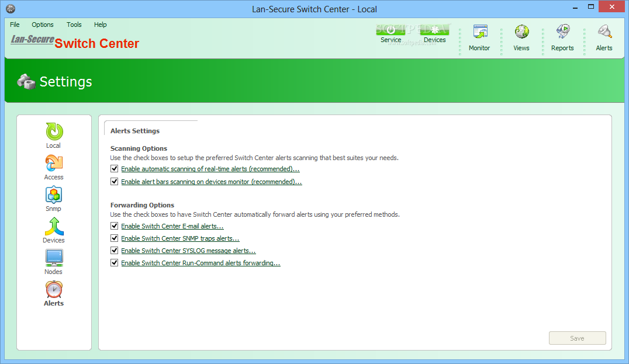The width and height of the screenshot is (629, 364).
Task: Select the Alerts alarm clock icon
Action: (x=54, y=289)
